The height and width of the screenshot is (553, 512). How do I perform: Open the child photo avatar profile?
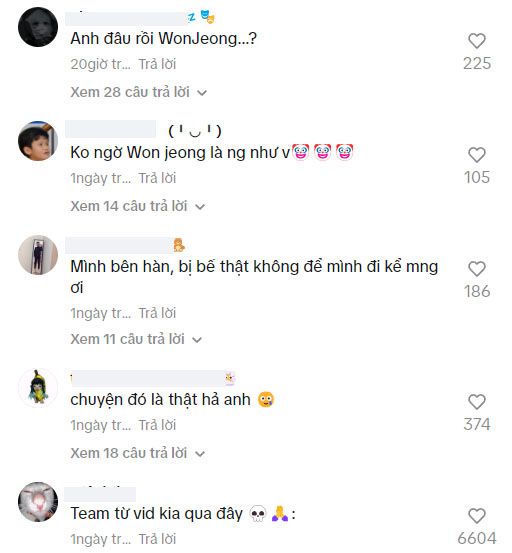pyautogui.click(x=38, y=141)
